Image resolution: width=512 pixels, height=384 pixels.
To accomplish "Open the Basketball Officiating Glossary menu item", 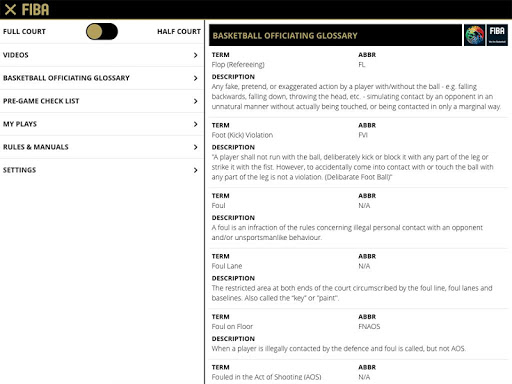I will tap(102, 78).
